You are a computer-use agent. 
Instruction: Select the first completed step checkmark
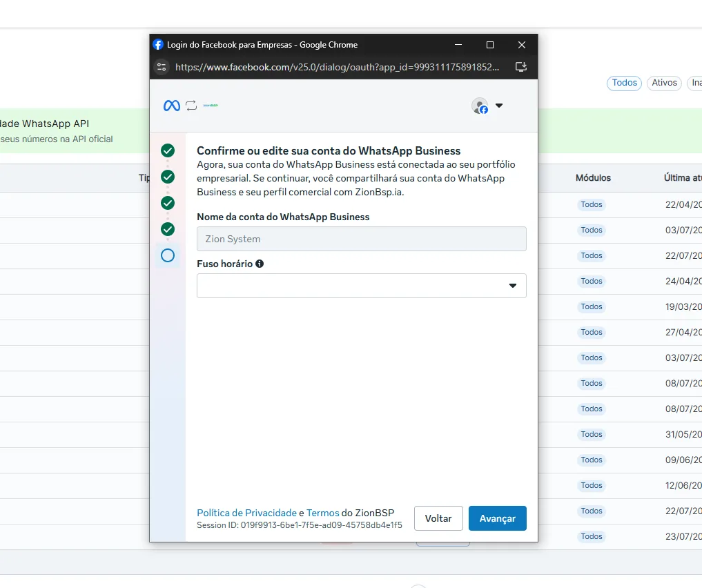168,151
